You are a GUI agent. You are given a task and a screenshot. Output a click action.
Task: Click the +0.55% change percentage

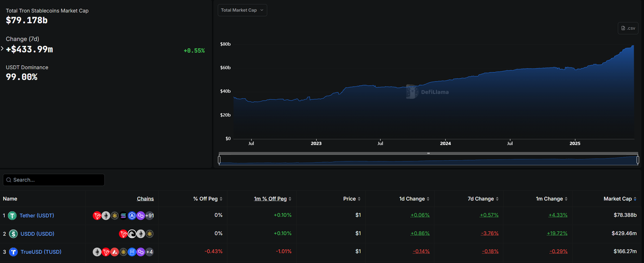click(194, 51)
